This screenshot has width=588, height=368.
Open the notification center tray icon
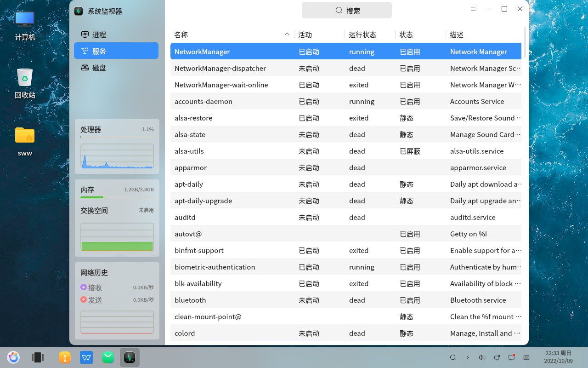[x=511, y=357]
